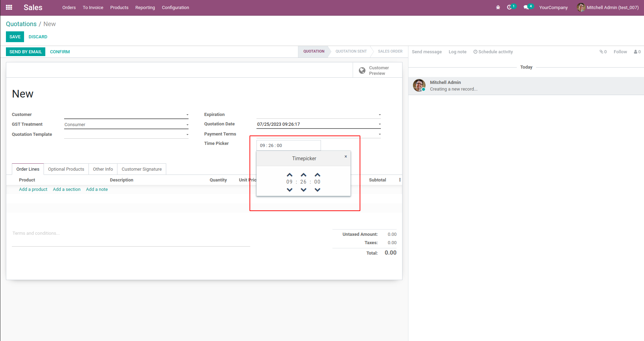Click the Product column header
644x341 pixels.
[x=27, y=180]
